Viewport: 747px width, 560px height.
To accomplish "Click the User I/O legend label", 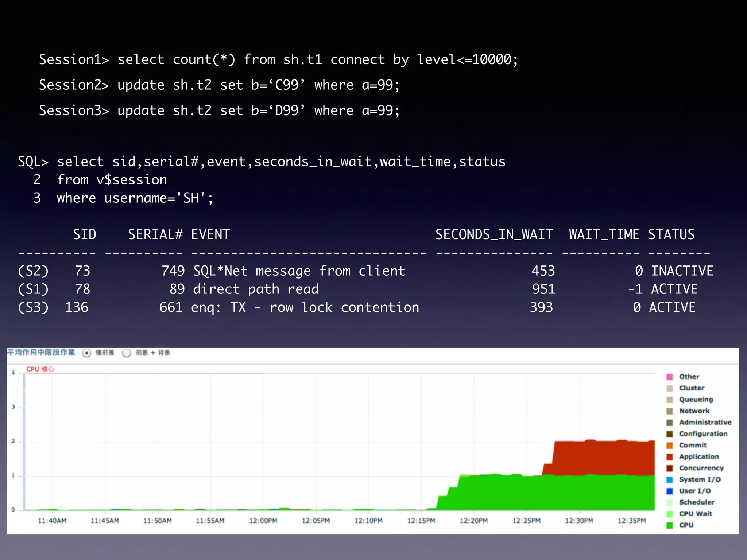I will coord(695,491).
